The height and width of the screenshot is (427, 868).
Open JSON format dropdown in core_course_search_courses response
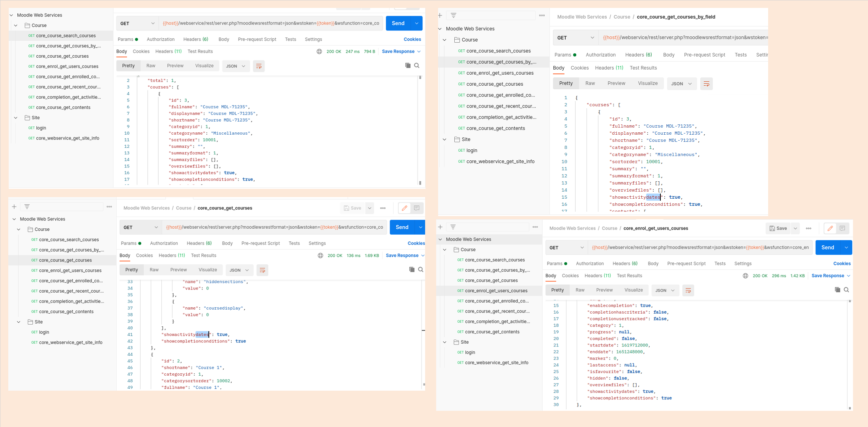pos(236,66)
